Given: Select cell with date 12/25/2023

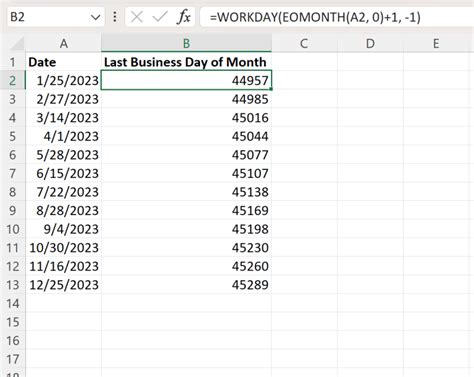Looking at the screenshot, I should point(63,285).
